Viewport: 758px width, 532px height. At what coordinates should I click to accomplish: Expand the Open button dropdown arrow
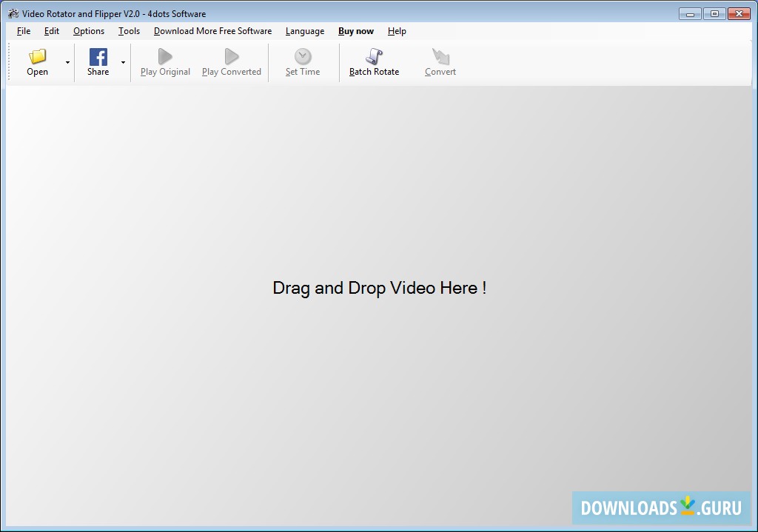pyautogui.click(x=67, y=63)
